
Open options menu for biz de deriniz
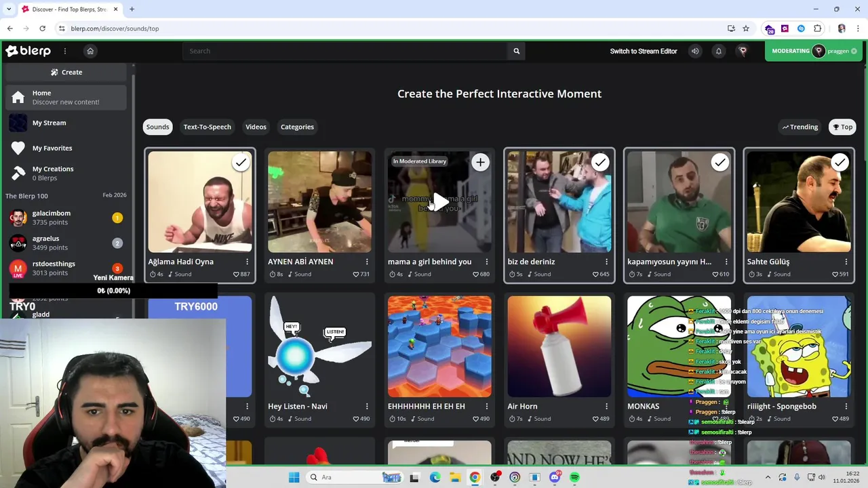point(606,262)
